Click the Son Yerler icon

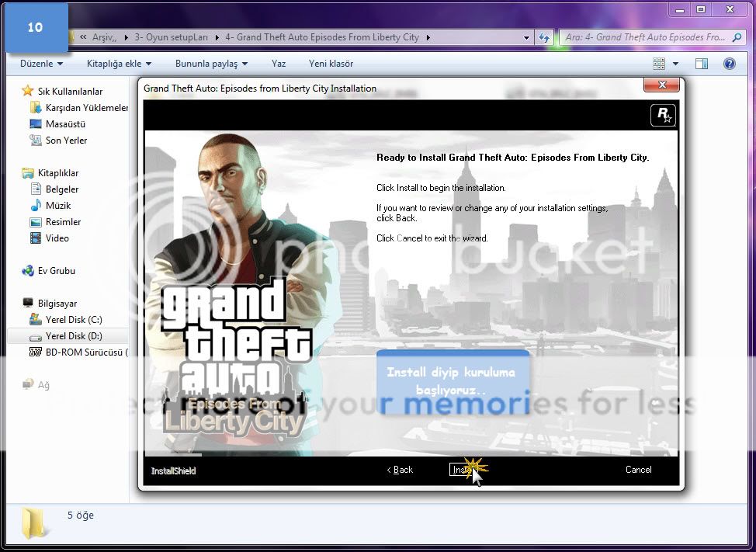[35, 141]
